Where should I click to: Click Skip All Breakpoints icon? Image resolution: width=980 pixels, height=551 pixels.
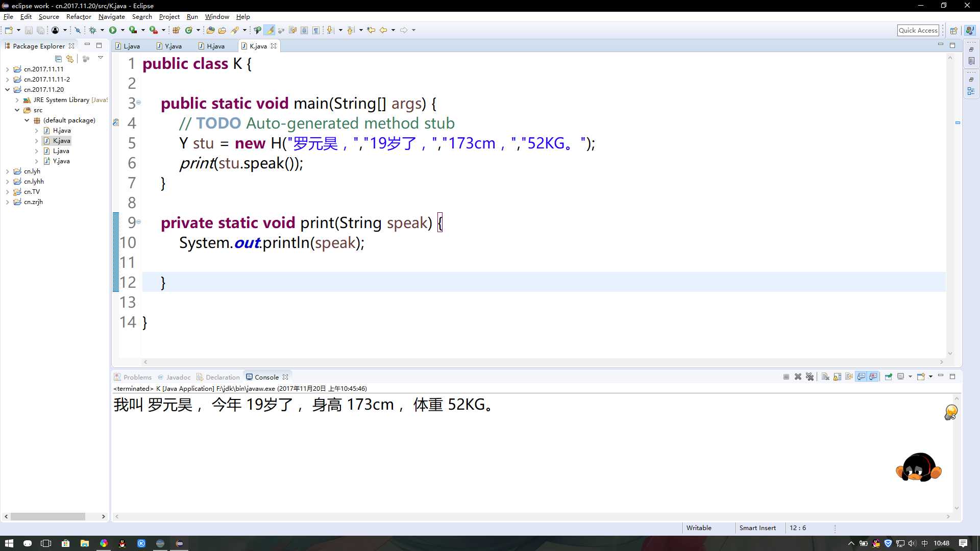coord(78,30)
